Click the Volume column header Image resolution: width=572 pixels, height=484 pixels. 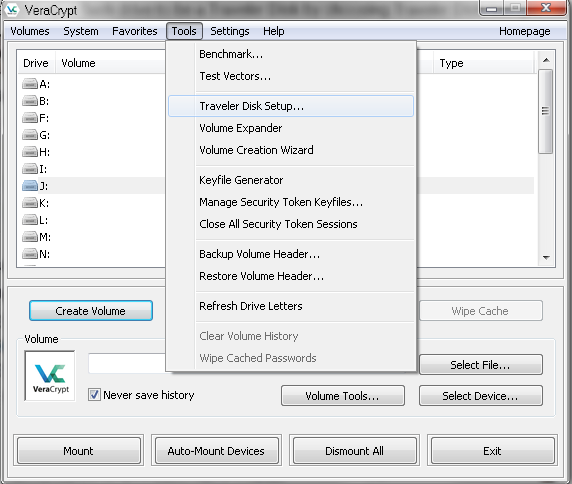coord(111,63)
